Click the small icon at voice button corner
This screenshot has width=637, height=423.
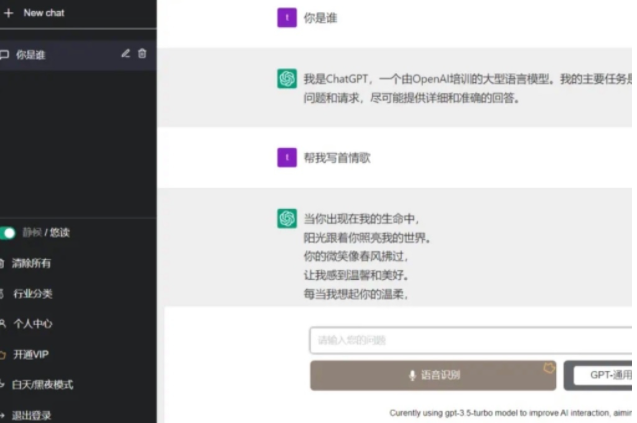[548, 367]
